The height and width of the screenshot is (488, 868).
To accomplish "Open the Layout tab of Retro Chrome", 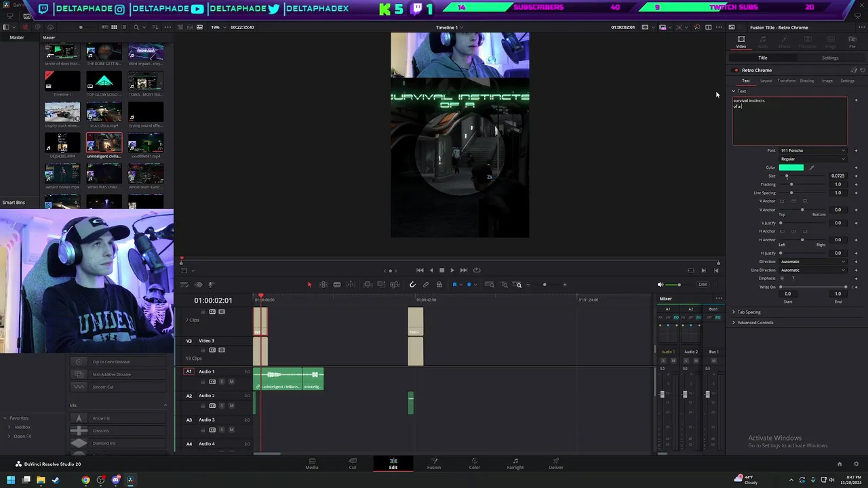I will coord(766,81).
